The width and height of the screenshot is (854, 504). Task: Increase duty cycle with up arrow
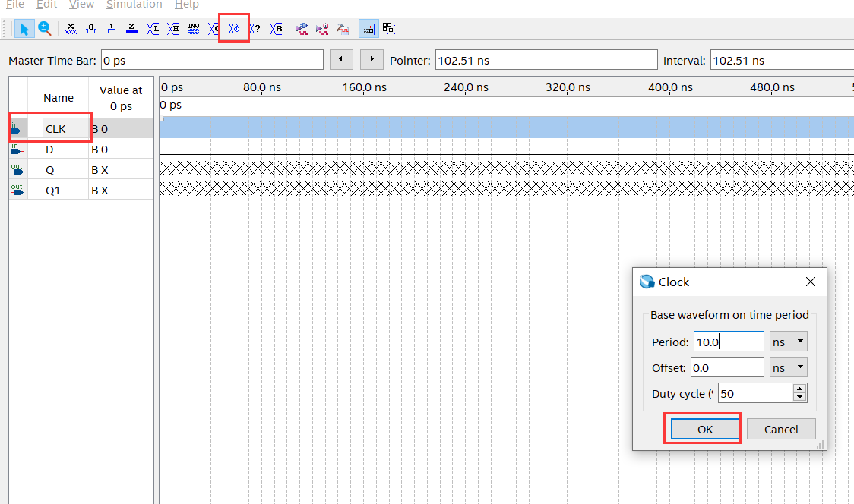[x=799, y=389]
